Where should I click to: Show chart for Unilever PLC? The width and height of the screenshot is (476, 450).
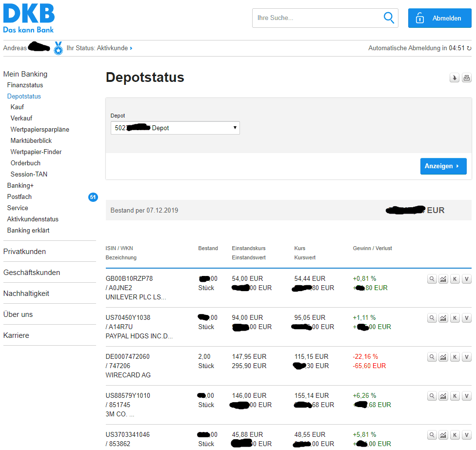click(x=443, y=279)
